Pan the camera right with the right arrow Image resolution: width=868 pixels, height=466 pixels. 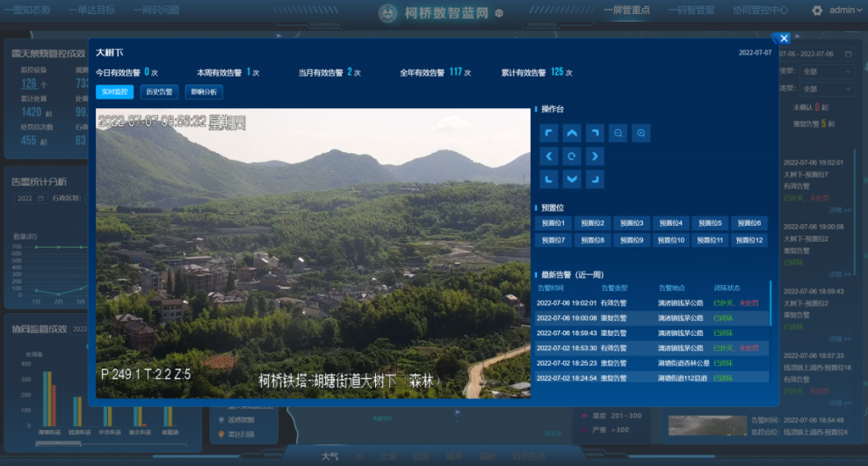(x=595, y=157)
